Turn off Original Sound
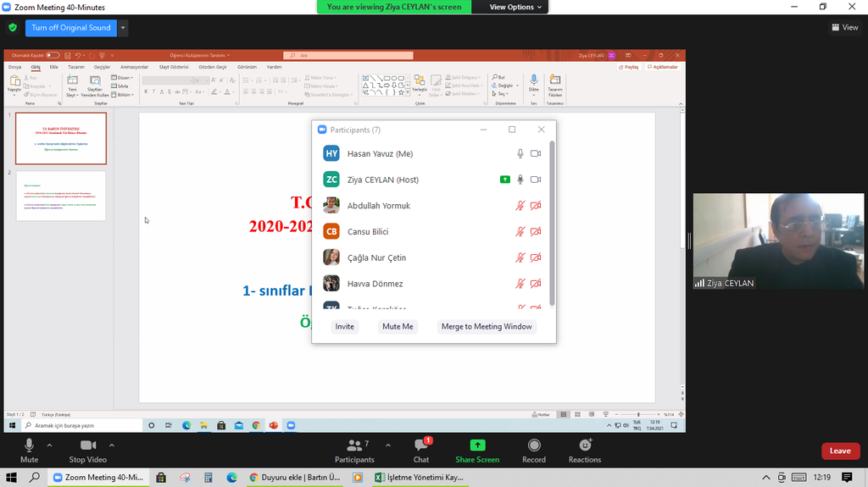This screenshot has width=868, height=487. [x=71, y=27]
